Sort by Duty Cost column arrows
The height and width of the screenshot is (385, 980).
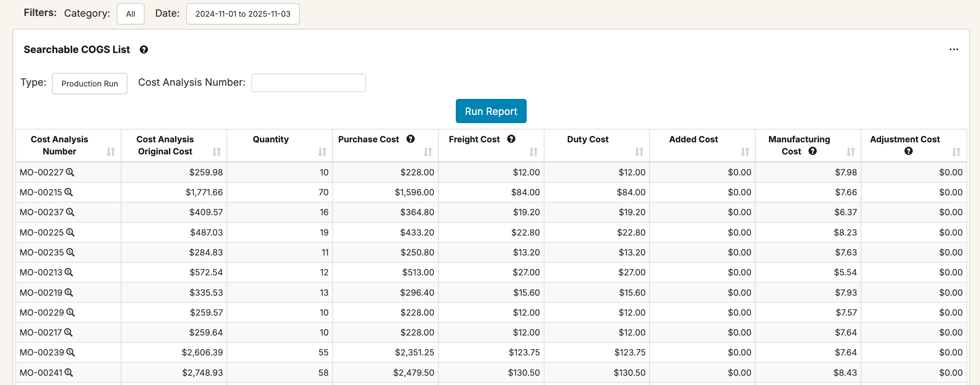pyautogui.click(x=639, y=152)
